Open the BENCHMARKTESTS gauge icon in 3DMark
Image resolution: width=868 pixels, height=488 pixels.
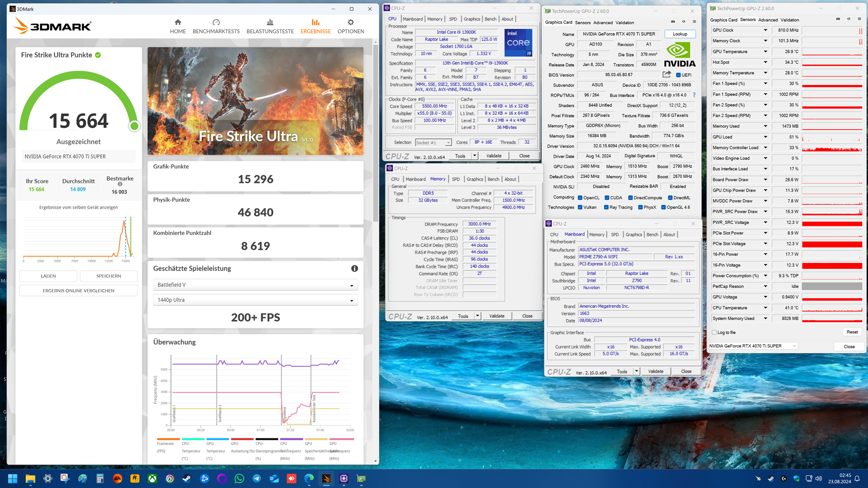click(216, 22)
